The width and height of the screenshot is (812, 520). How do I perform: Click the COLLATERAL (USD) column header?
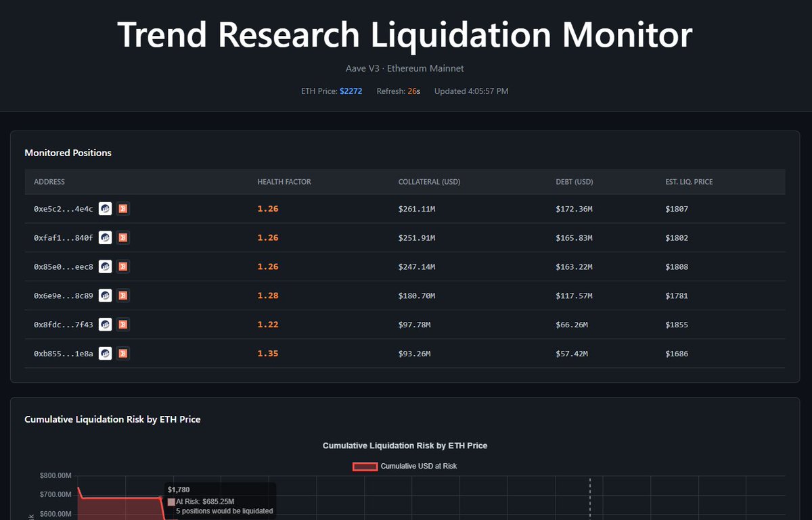coord(430,182)
